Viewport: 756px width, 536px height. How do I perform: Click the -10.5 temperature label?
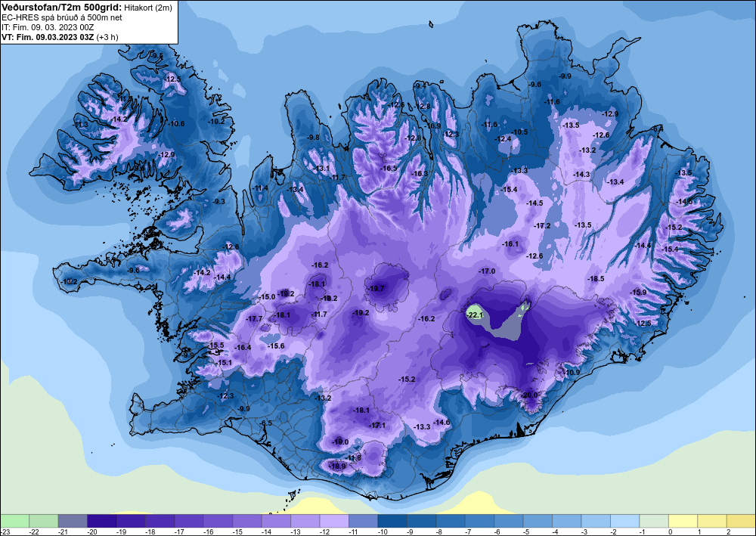click(x=520, y=132)
